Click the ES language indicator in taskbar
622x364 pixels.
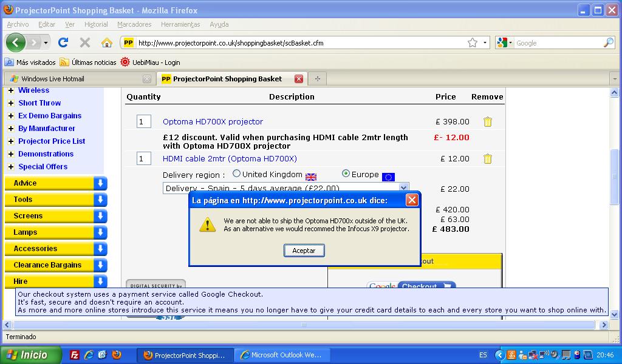tap(483, 355)
